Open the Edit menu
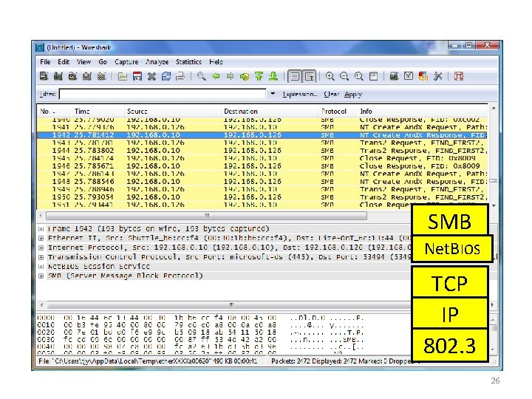532x399 pixels. tap(64, 62)
